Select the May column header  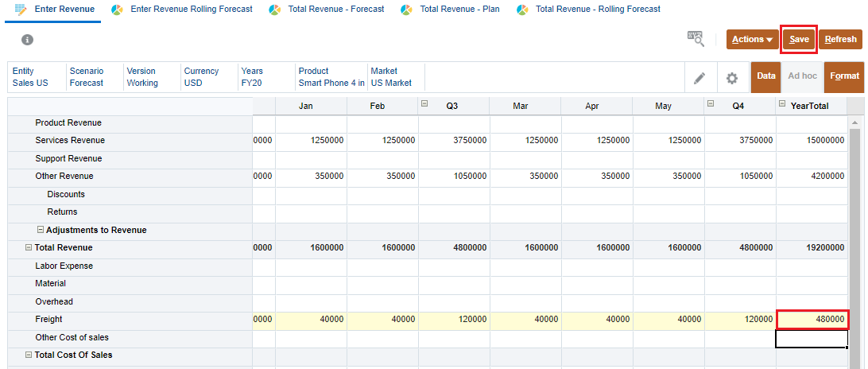tap(668, 106)
